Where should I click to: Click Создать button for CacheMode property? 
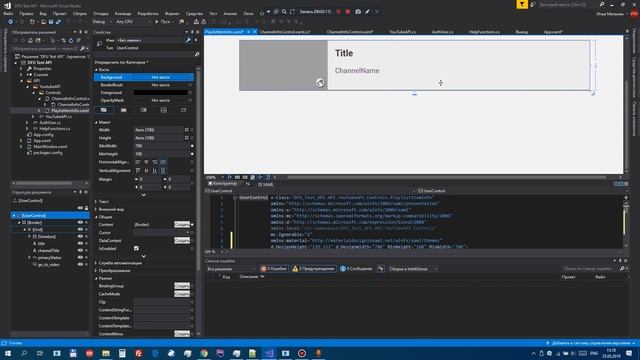[182, 294]
